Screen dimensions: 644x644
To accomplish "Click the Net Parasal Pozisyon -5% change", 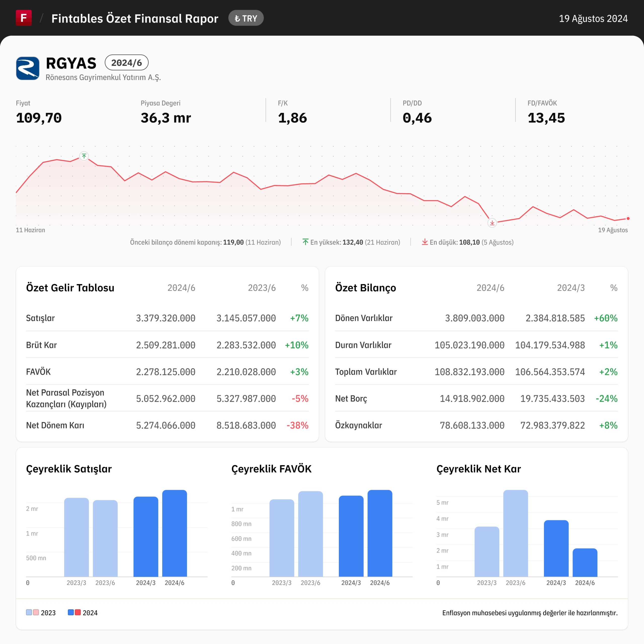I will (300, 399).
